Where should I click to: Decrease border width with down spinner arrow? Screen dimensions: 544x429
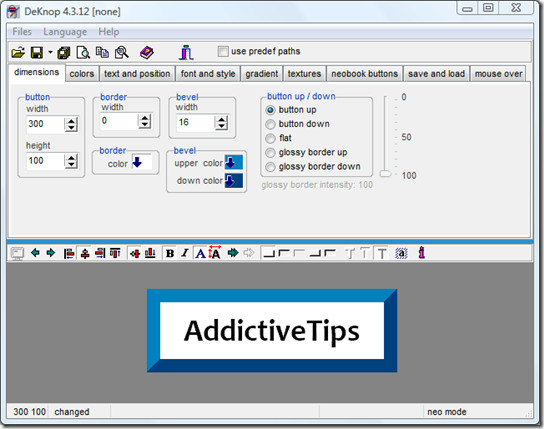[145, 125]
